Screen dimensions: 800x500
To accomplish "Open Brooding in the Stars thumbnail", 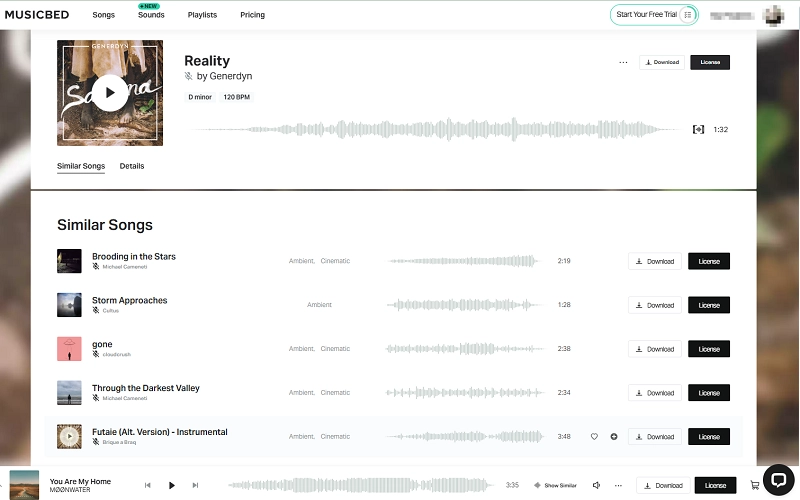I will click(69, 261).
